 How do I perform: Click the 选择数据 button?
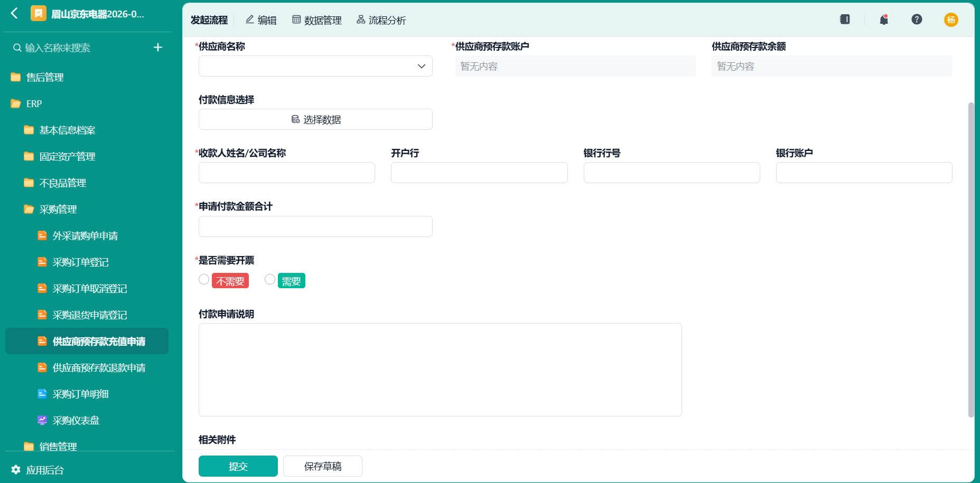[315, 119]
